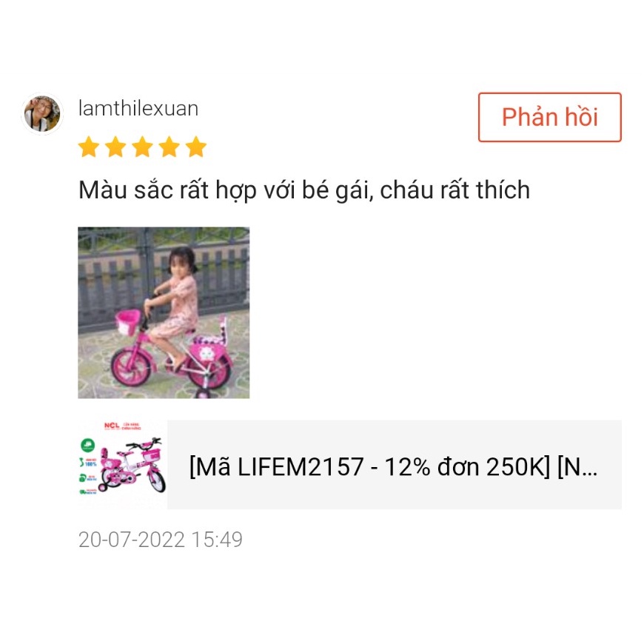Click the green round badge on product image
The image size is (644, 644).
(87, 445)
